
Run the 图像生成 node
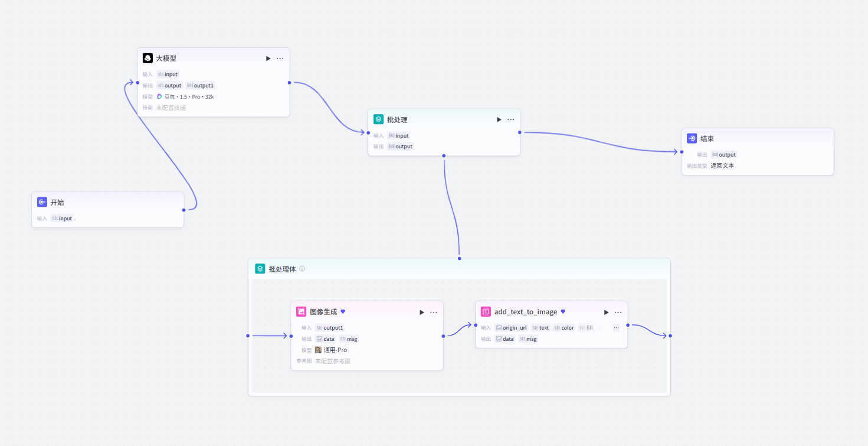tap(421, 312)
